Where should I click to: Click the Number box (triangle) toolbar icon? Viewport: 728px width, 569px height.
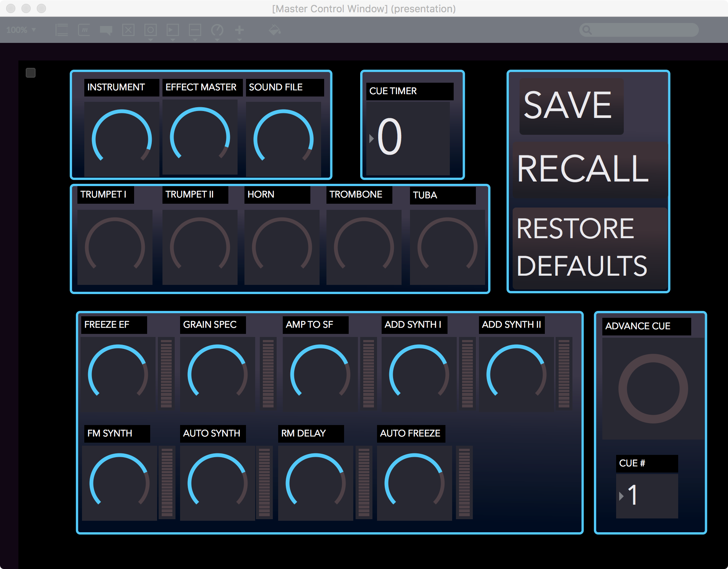click(x=173, y=30)
